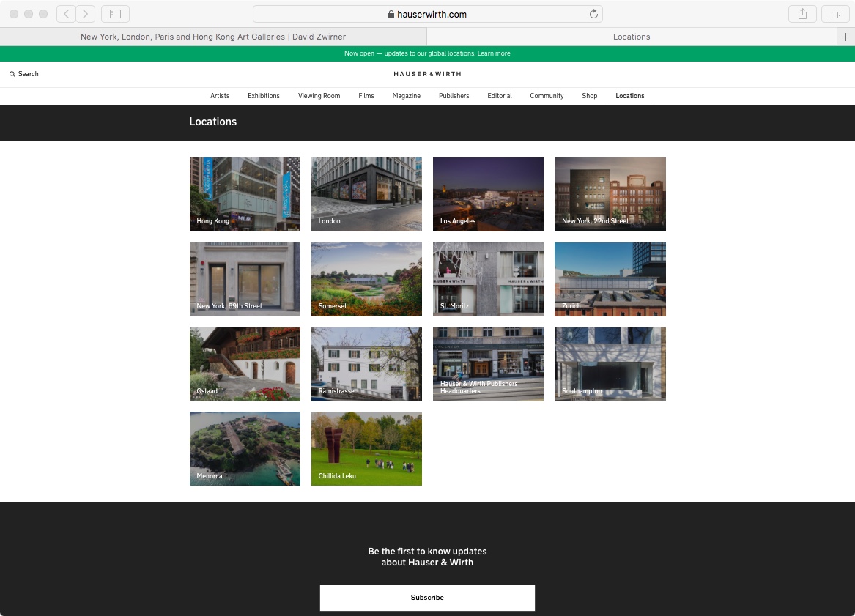This screenshot has width=855, height=616.
Task: Open the Share icon in the toolbar
Action: (x=802, y=14)
